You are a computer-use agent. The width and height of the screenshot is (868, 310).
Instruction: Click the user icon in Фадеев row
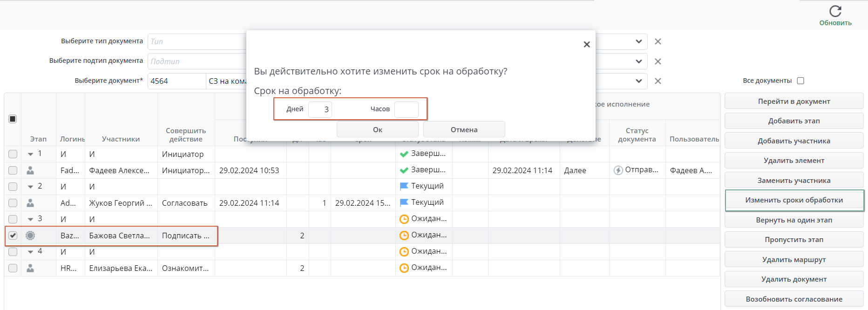[30, 170]
